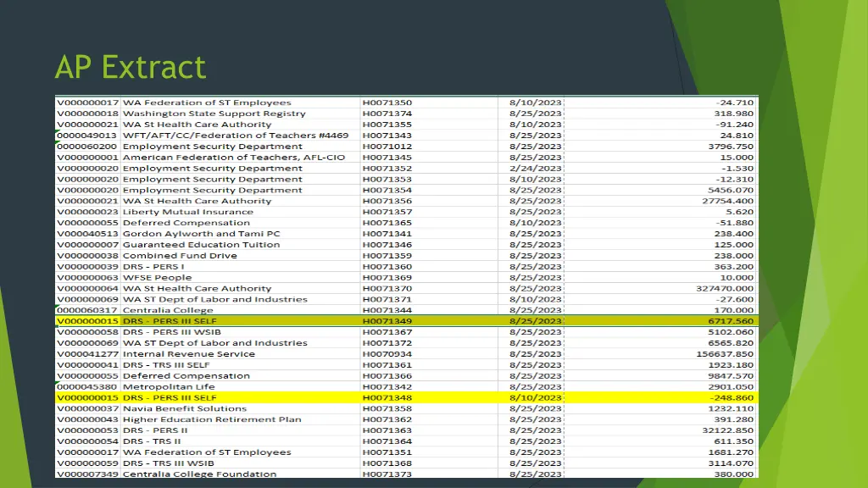Select 'Metropolitan Life' cell
The height and width of the screenshot is (488, 868).
tap(169, 386)
